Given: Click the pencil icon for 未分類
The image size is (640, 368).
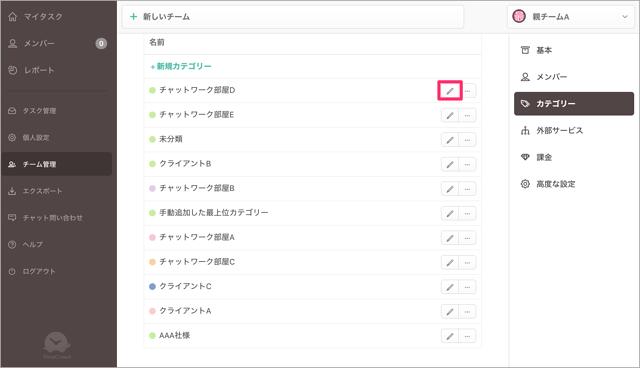Looking at the screenshot, I should click(450, 140).
